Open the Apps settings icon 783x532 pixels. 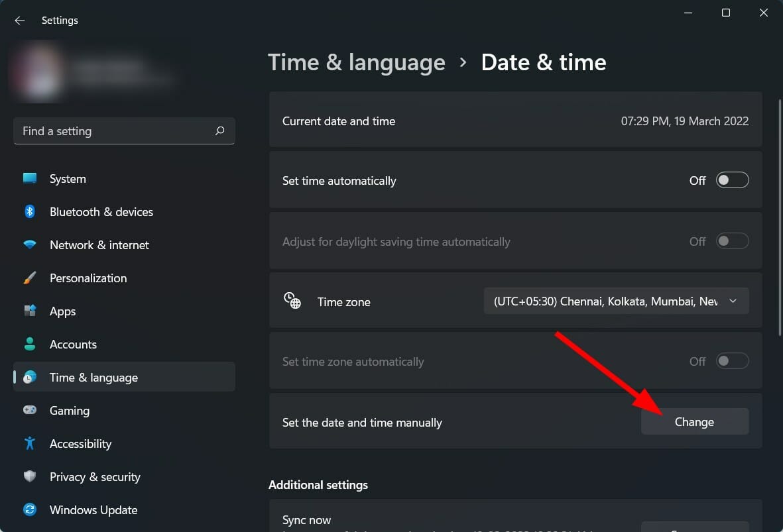[x=30, y=311]
